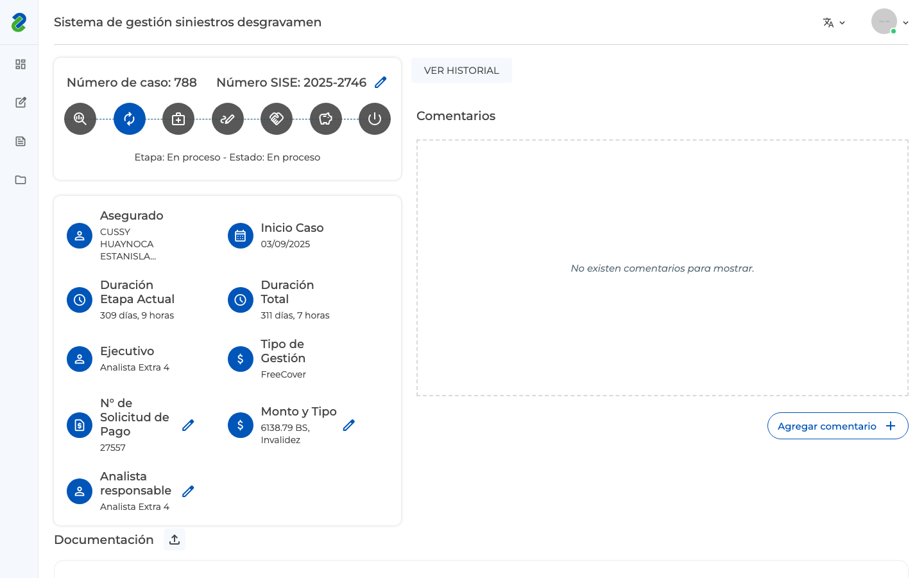
Task: Edit N° de Solicitud de Pago
Action: pos(188,425)
